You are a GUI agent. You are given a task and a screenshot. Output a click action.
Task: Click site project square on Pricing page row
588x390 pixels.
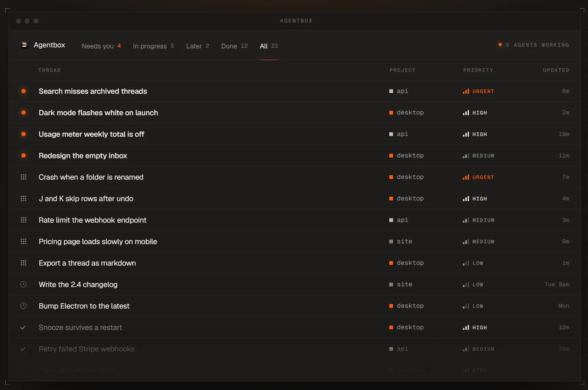(x=391, y=241)
